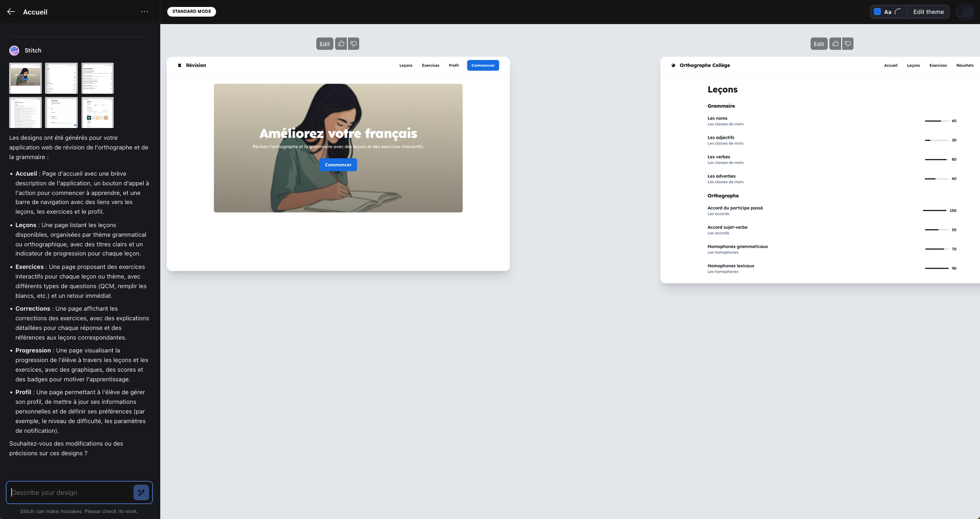The width and height of the screenshot is (980, 519).
Task: Focus the Describe your design field
Action: point(70,492)
